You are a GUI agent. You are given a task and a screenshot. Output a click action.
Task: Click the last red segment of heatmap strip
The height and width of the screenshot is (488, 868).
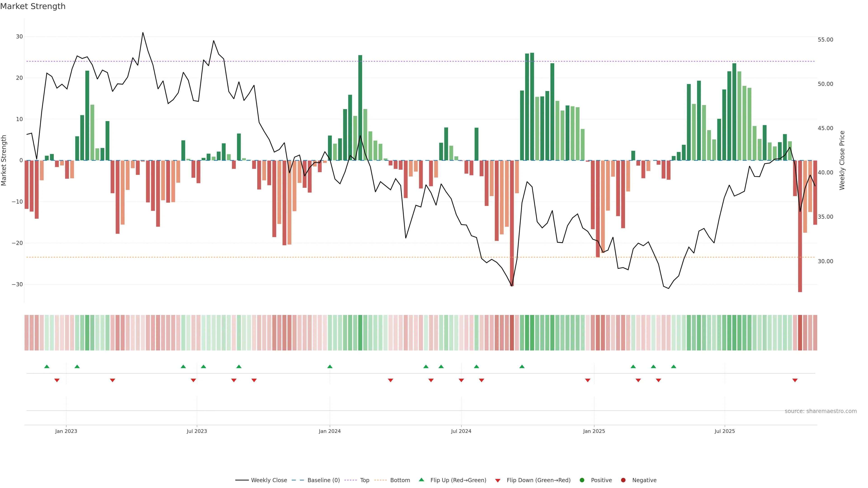(x=815, y=333)
